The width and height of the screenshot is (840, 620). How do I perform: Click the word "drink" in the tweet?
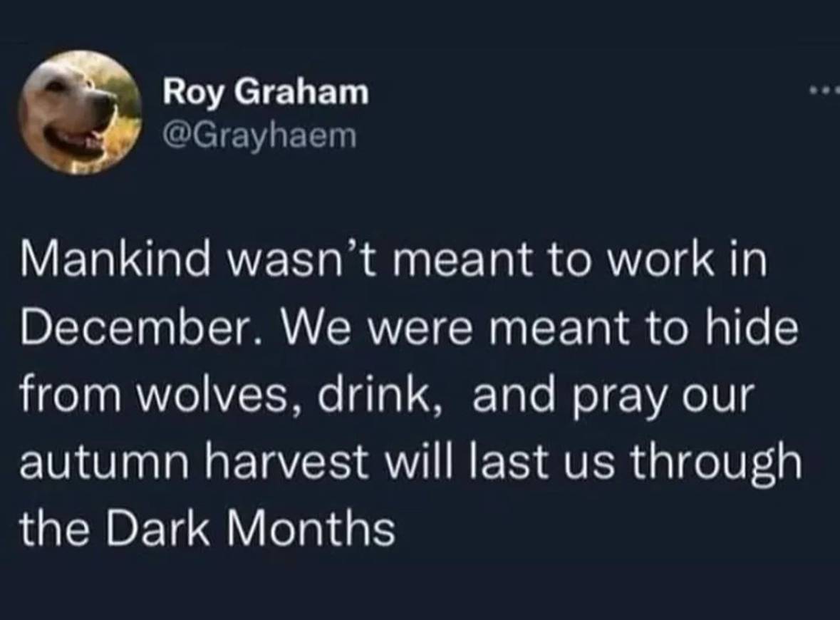coord(375,395)
